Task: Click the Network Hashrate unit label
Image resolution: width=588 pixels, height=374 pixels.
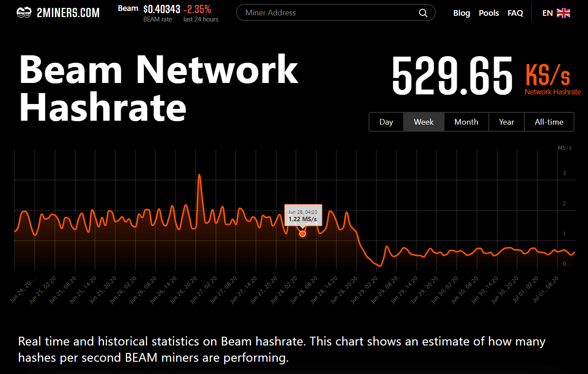Action: pos(552,91)
